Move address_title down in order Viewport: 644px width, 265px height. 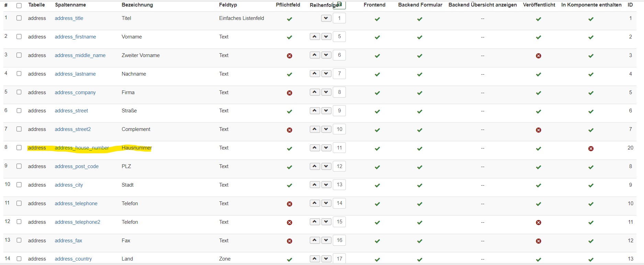[x=326, y=18]
